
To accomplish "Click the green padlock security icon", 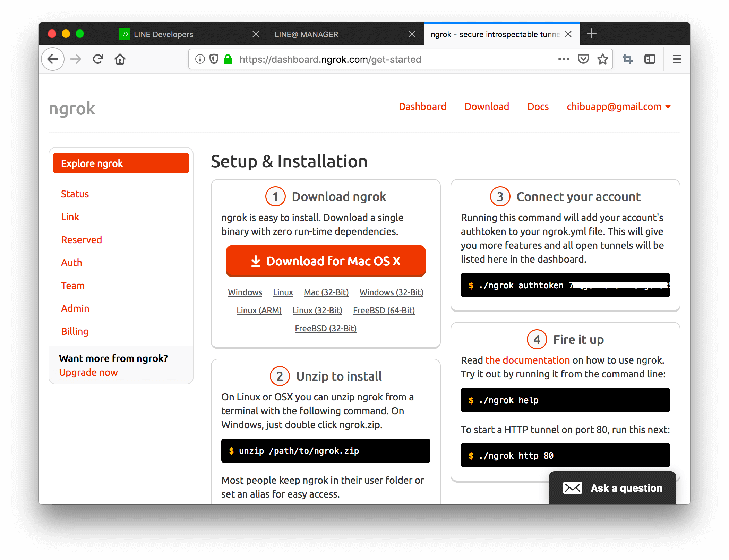I will click(228, 59).
